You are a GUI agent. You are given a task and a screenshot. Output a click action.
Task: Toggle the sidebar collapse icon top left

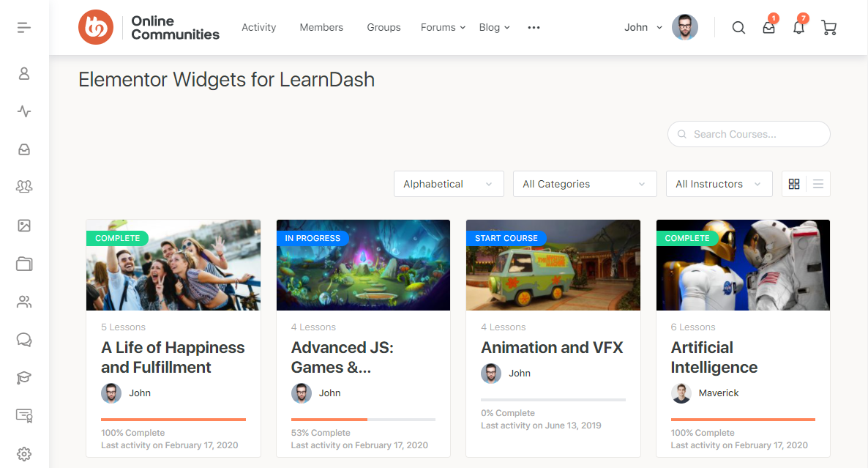point(23,26)
